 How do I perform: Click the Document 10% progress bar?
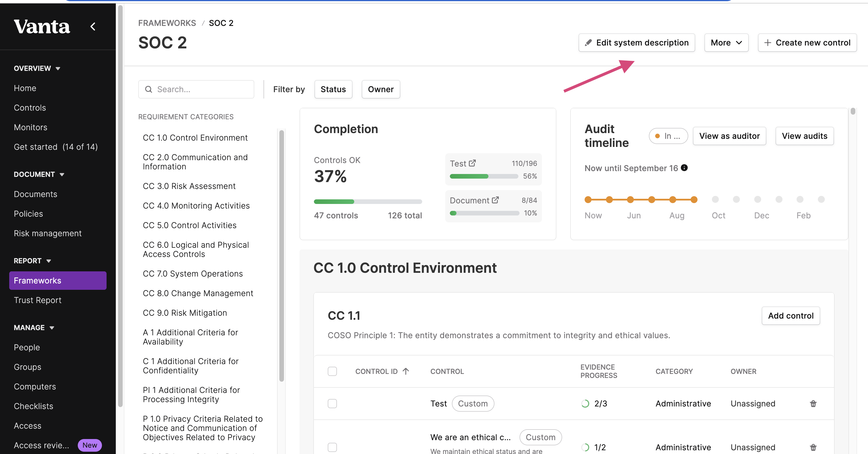click(x=484, y=213)
